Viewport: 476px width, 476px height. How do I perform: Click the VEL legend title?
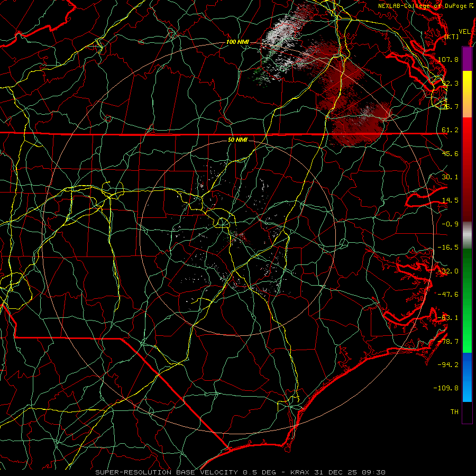(464, 31)
